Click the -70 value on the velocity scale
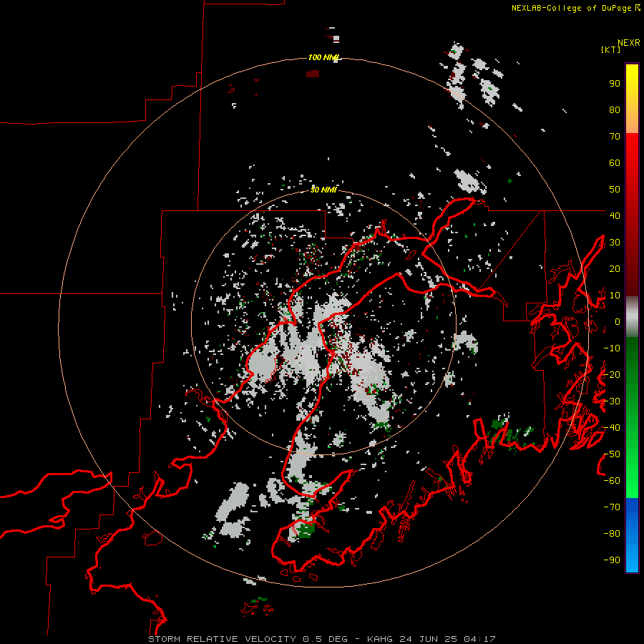The width and height of the screenshot is (644, 644). 612,507
